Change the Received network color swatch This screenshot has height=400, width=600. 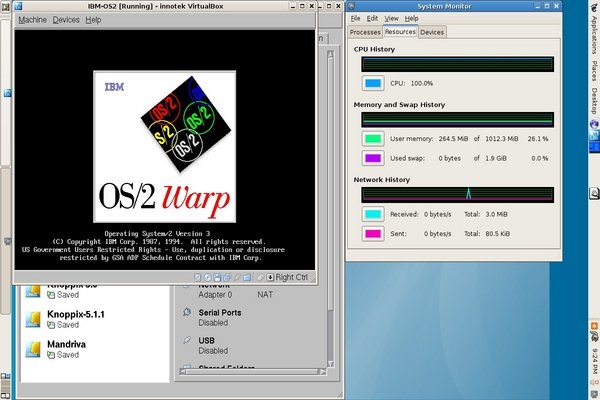tap(373, 213)
